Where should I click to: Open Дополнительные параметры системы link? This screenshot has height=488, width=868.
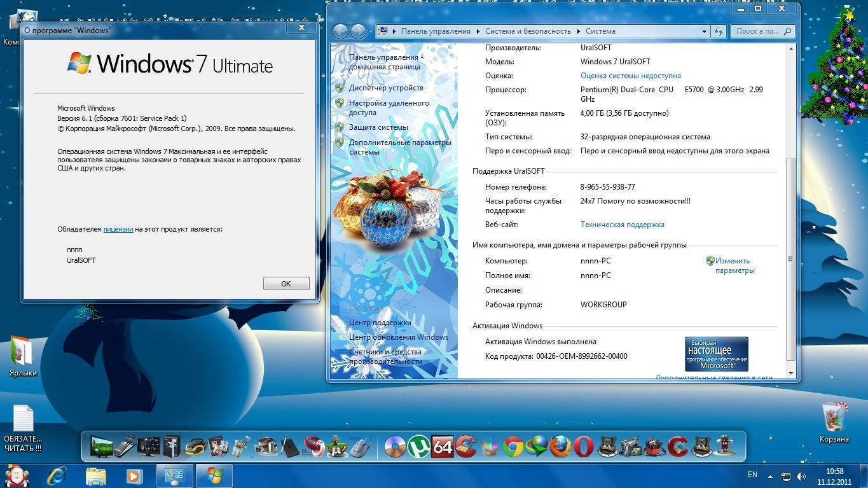[400, 147]
